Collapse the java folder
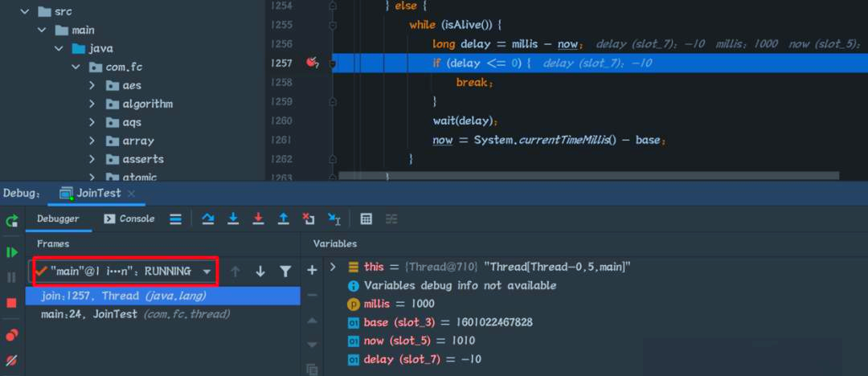This screenshot has height=376, width=868. (59, 48)
